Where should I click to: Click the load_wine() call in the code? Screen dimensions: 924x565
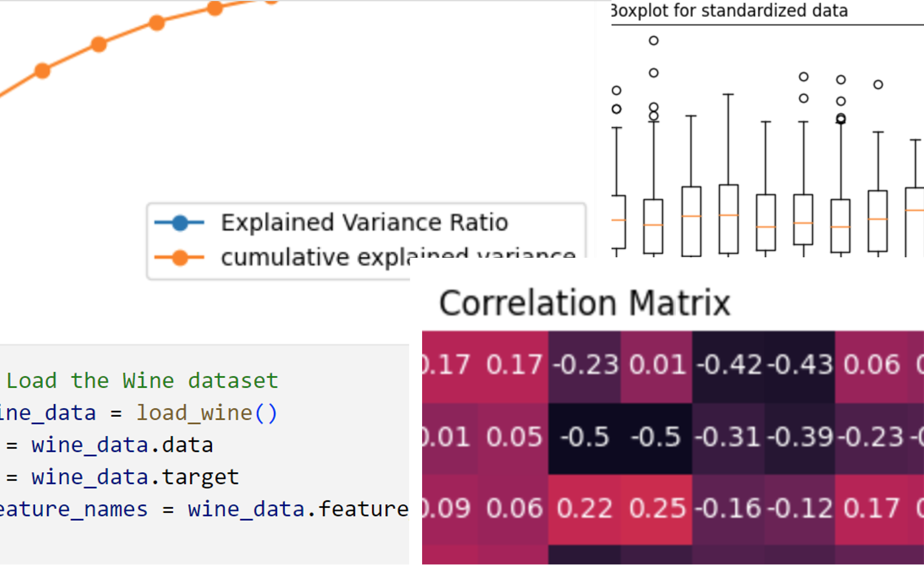[x=207, y=413]
